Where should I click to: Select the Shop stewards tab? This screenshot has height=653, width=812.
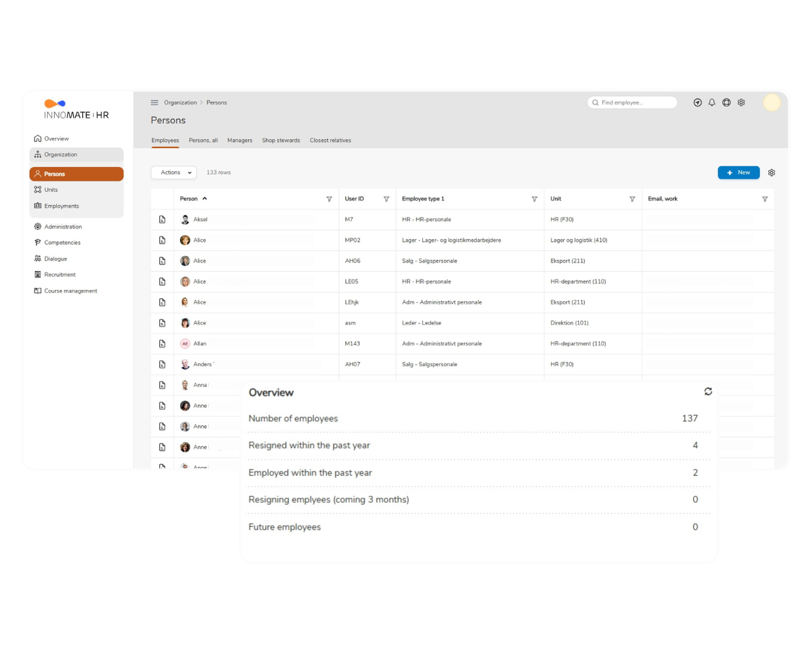coord(281,140)
